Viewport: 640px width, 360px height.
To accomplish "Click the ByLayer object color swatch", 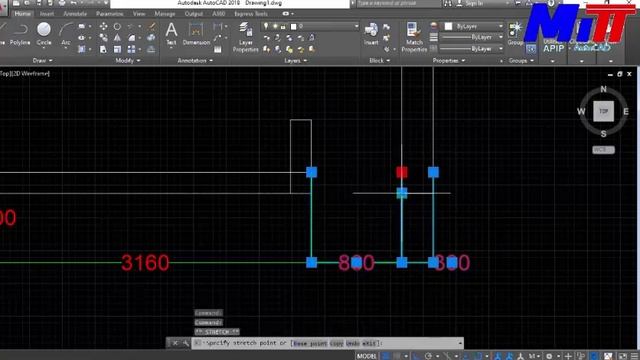I will [448, 26].
